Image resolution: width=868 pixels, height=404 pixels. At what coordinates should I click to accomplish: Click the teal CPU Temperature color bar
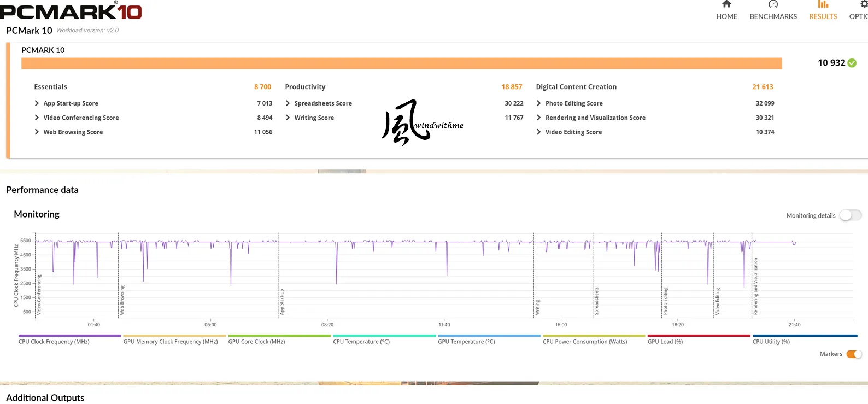[x=384, y=336]
